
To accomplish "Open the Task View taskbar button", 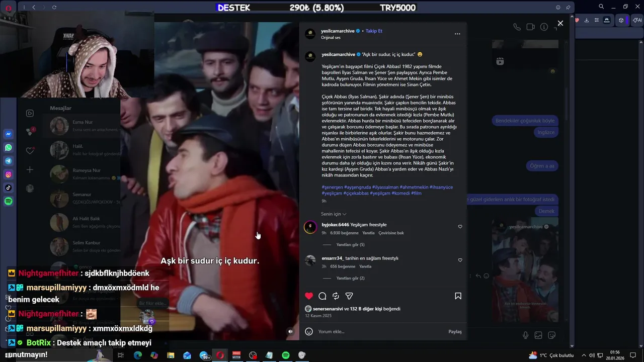I will 121,355.
